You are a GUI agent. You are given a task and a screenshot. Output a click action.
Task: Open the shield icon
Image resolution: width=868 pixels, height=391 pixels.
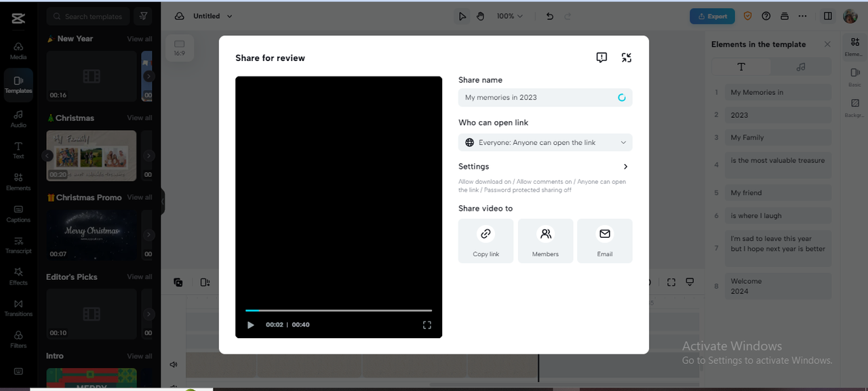(x=748, y=16)
